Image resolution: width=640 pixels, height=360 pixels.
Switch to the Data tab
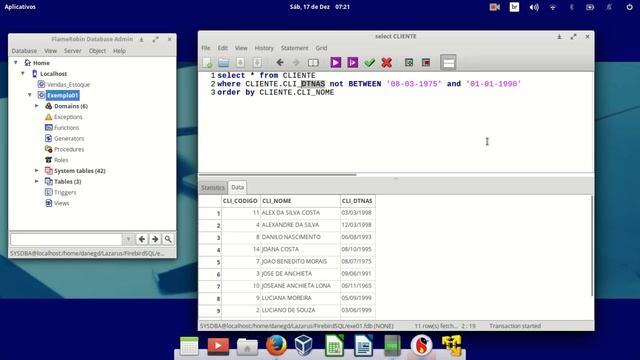pos(237,187)
